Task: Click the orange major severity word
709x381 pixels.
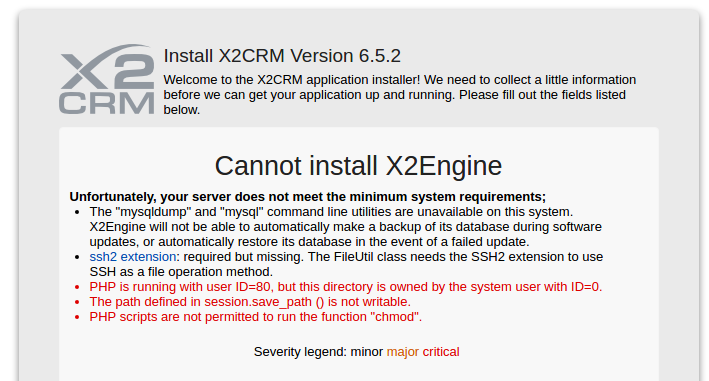Action: (403, 352)
